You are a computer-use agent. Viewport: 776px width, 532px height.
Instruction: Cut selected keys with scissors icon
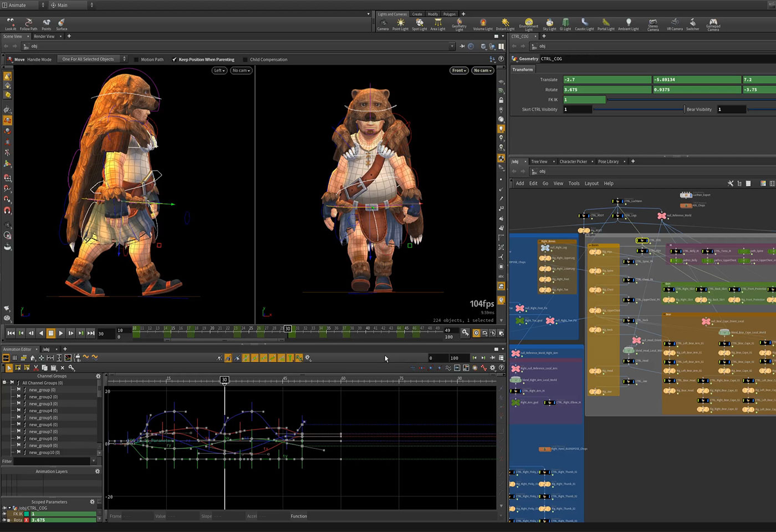(x=36, y=367)
